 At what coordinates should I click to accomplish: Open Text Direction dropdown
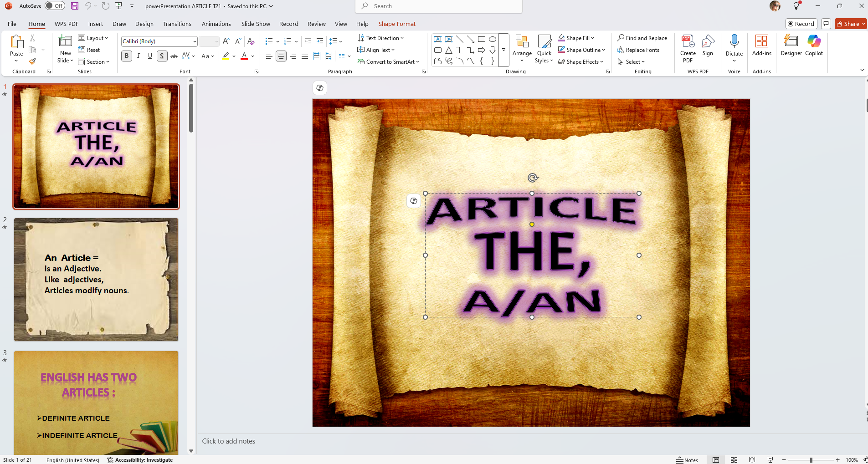click(x=381, y=38)
